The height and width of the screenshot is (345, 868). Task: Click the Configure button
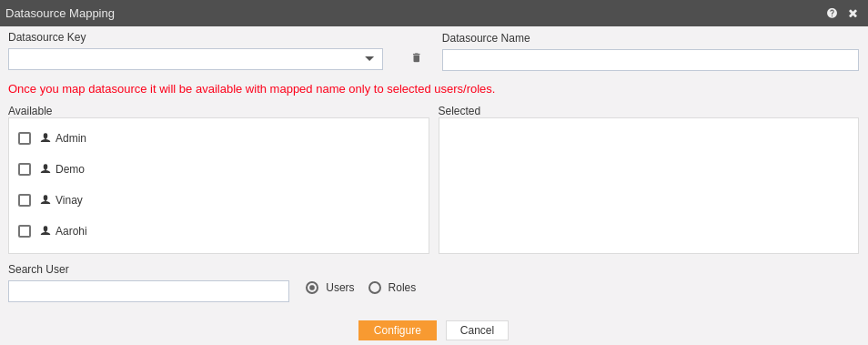[398, 330]
